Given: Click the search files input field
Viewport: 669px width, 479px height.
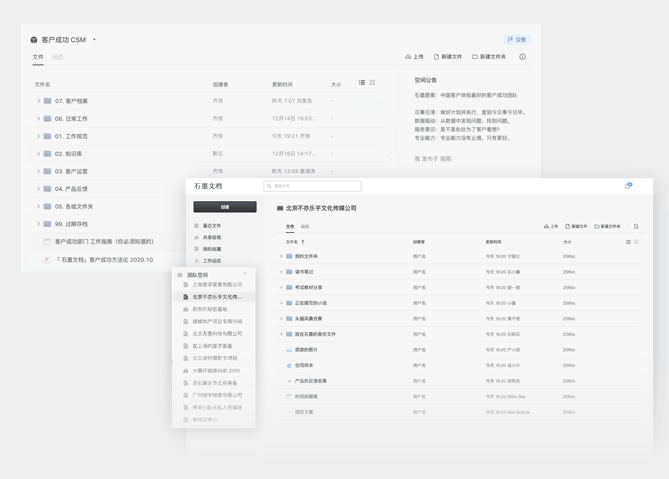Looking at the screenshot, I should pyautogui.click(x=315, y=186).
